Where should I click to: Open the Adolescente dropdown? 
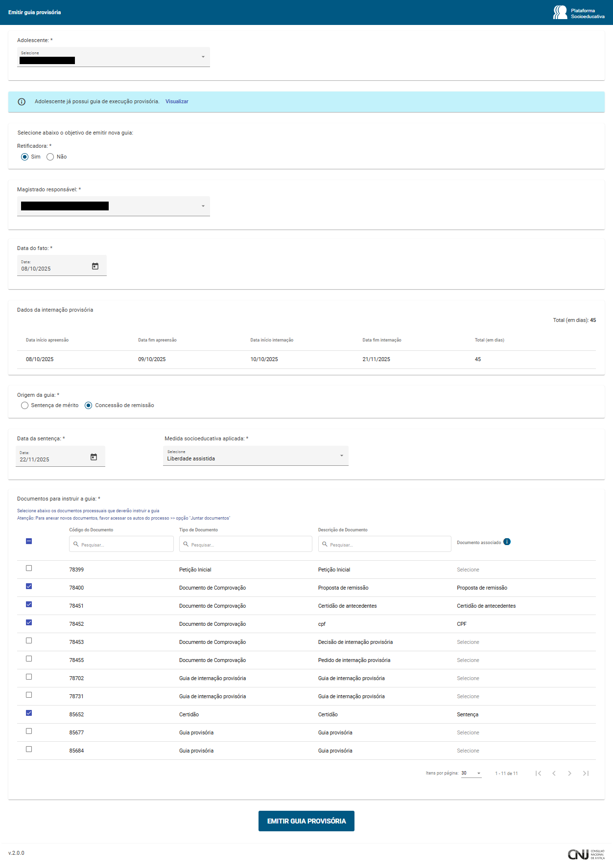[114, 57]
